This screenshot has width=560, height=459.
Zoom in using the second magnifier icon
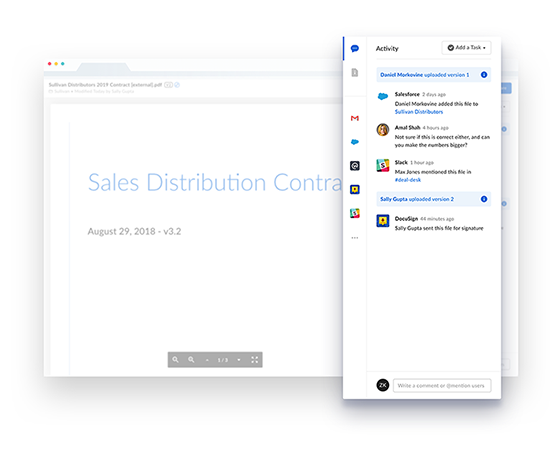[x=191, y=360]
